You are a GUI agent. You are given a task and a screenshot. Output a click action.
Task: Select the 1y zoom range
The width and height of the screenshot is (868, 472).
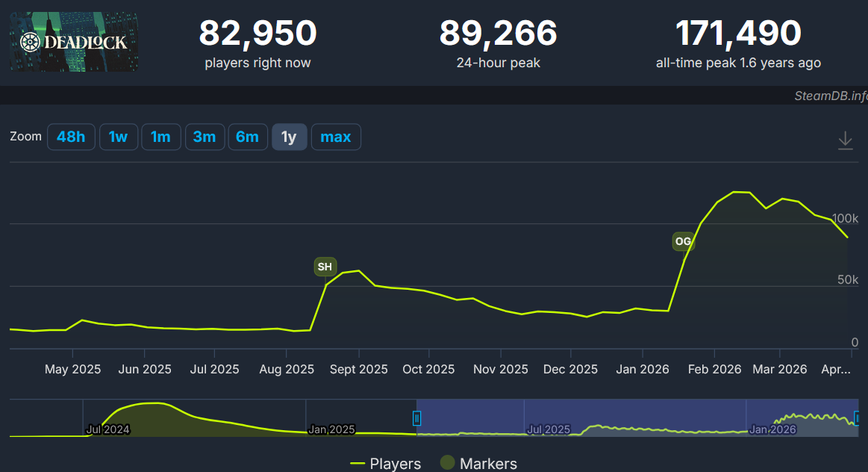pos(289,137)
